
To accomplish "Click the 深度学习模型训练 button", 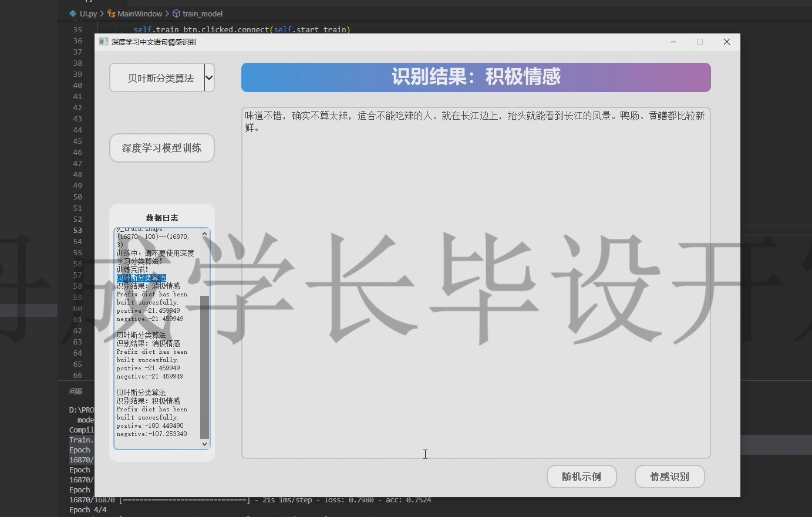I will 161,148.
